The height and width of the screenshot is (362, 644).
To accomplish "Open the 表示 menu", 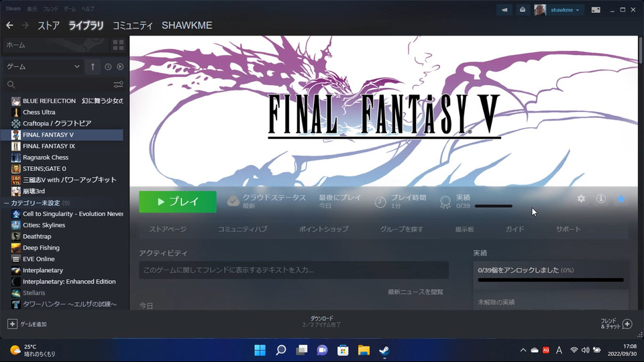I will pyautogui.click(x=32, y=9).
